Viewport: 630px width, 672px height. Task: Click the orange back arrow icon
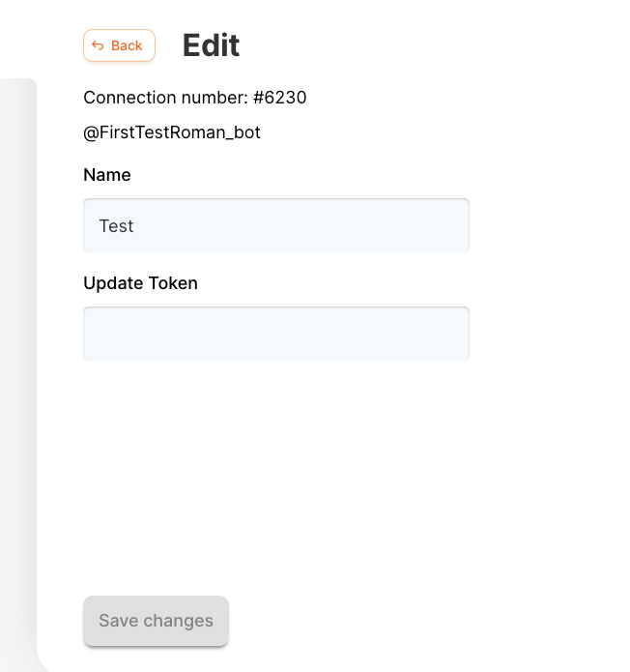point(98,45)
